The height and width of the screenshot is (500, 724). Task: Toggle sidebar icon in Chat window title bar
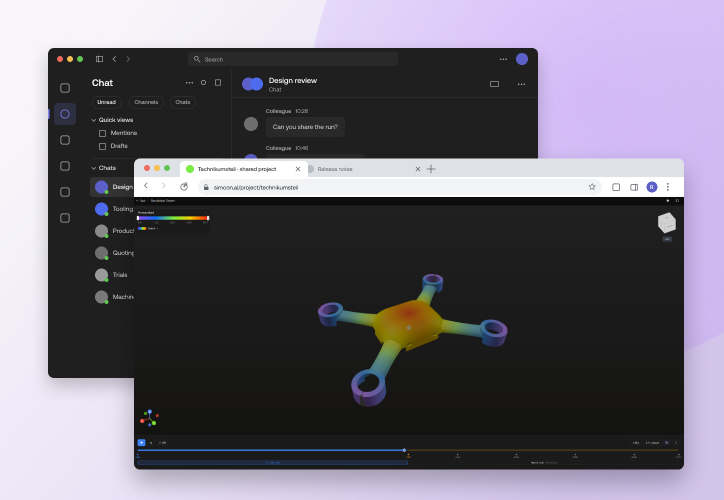pos(99,59)
